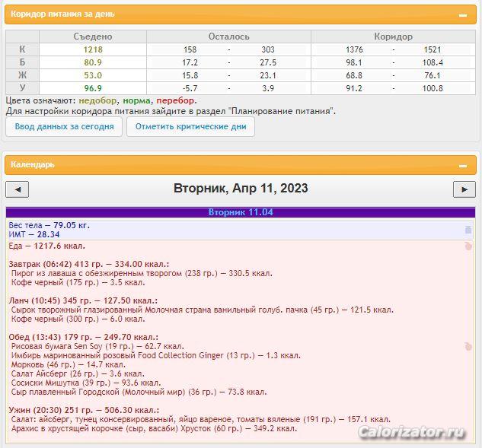Click the apple icon in Обед row
This screenshot has width=482, height=448.
coord(468,347)
